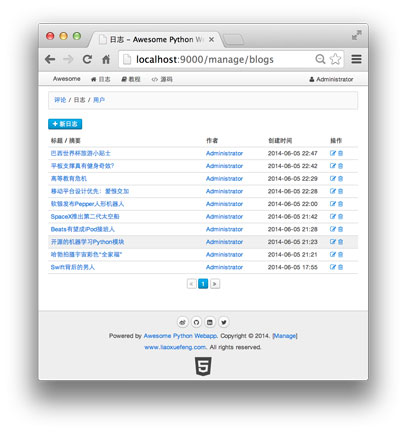This screenshot has height=433, width=406.
Task: Delete the 移动平台设计优先 blog entry
Action: (x=340, y=191)
